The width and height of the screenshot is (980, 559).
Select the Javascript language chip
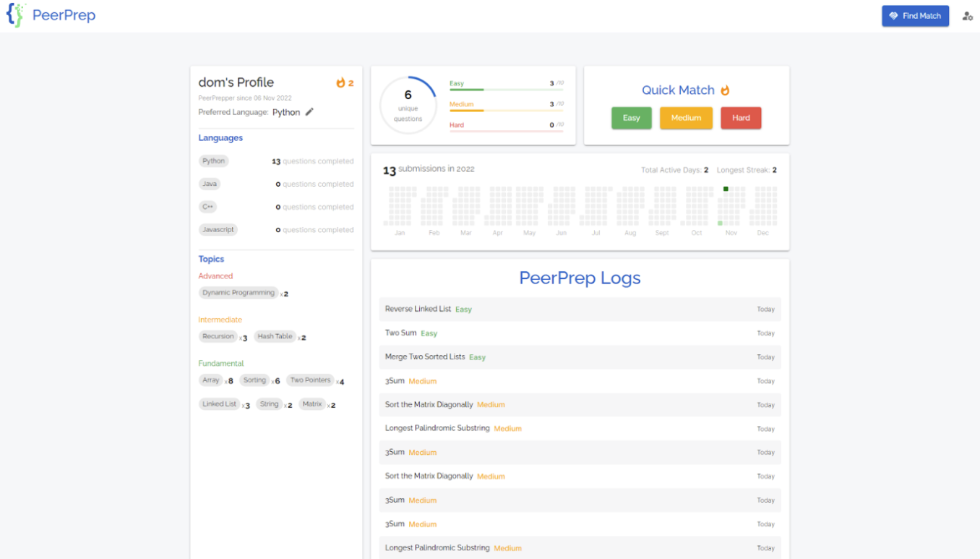[218, 230]
